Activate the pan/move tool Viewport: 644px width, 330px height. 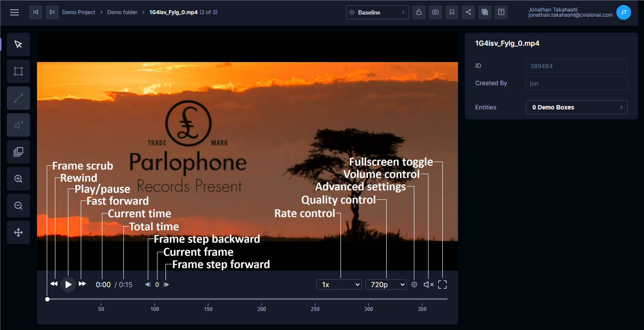pos(18,232)
